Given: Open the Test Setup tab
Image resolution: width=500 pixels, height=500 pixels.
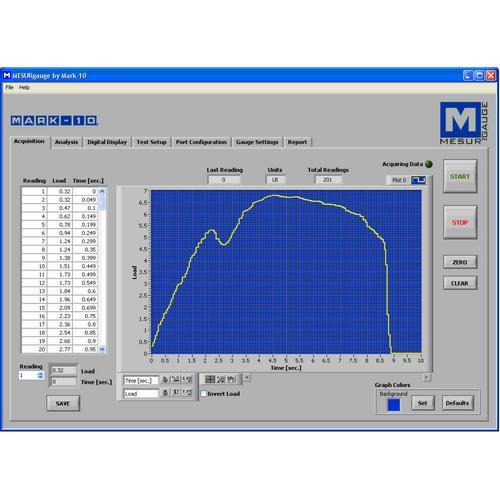Looking at the screenshot, I should tap(151, 142).
